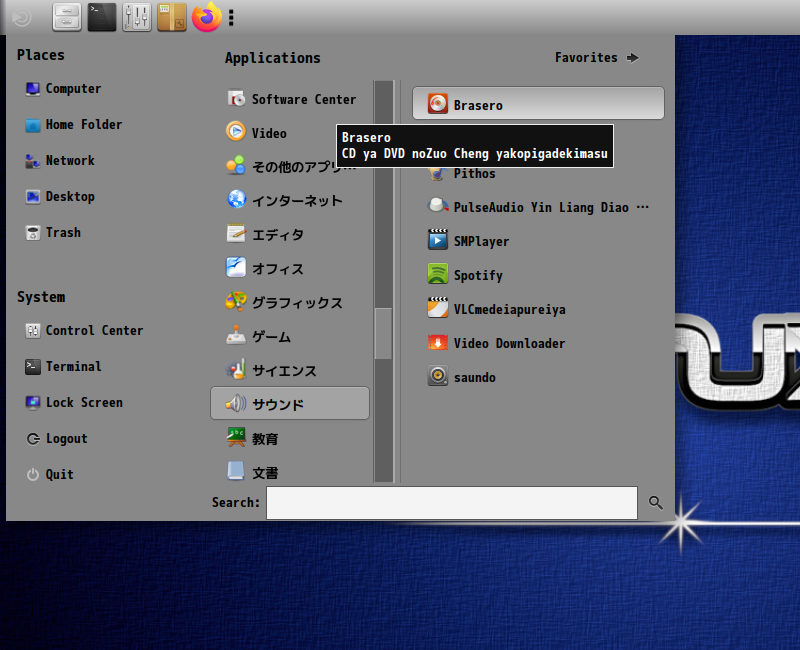Select the 教育 category
Image resolution: width=800 pixels, height=650 pixels.
290,438
